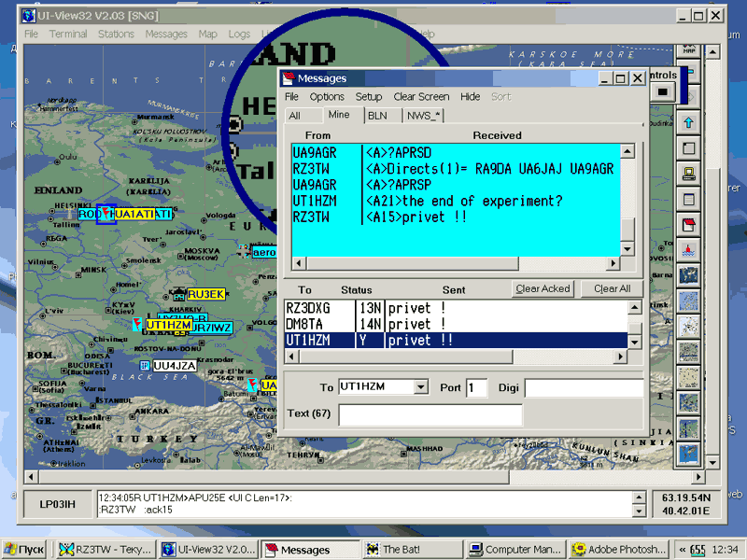Click the down arrow of the received messages list
The height and width of the screenshot is (560, 747).
point(627,249)
